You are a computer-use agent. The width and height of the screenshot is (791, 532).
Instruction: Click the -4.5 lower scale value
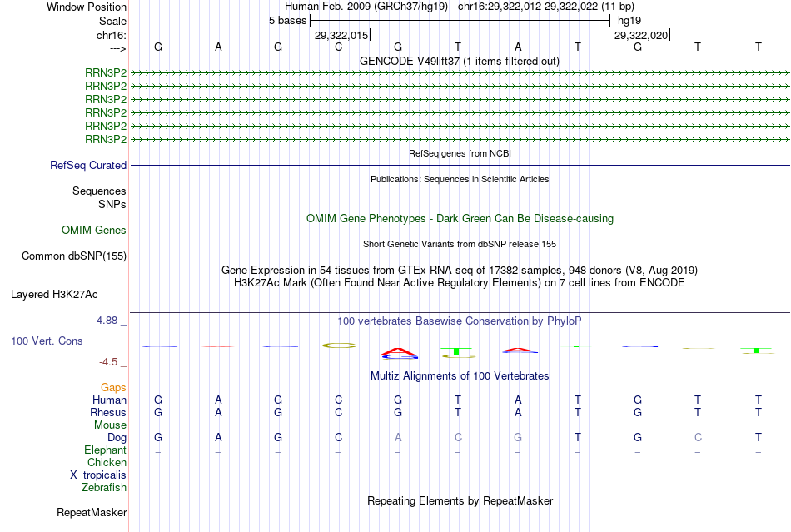click(x=108, y=362)
